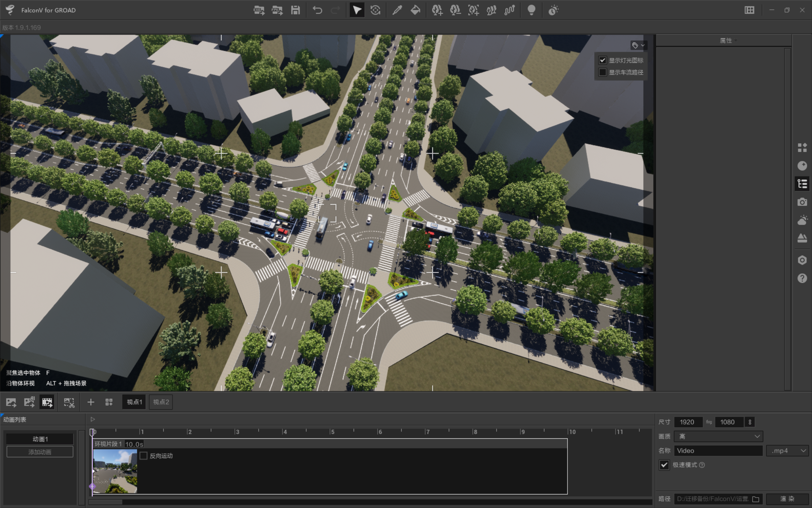This screenshot has height=508, width=812.
Task: Click the purple keyframe marker on clip
Action: 92,486
